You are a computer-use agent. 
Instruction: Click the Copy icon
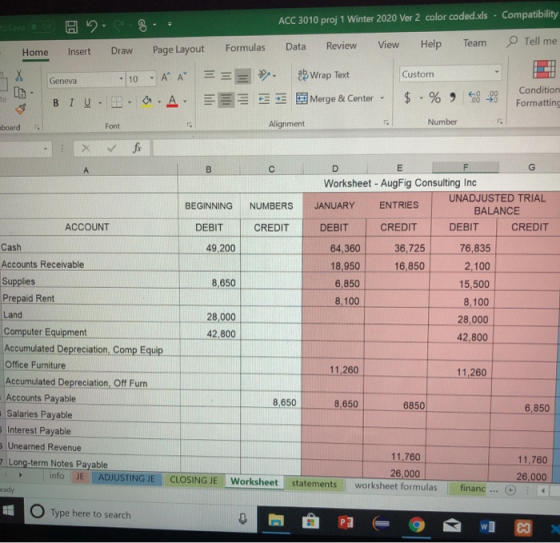click(x=20, y=93)
